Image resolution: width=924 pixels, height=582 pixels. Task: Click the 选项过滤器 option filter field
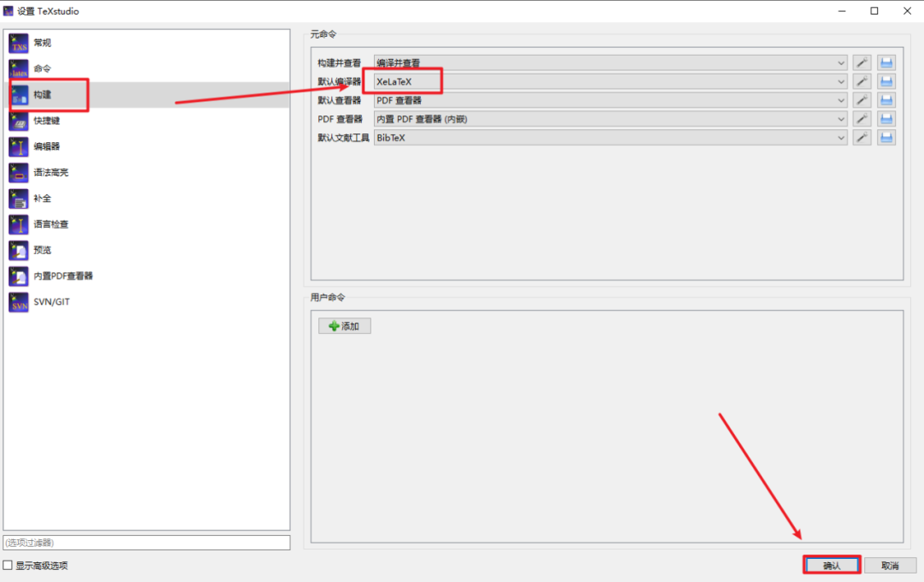[146, 543]
